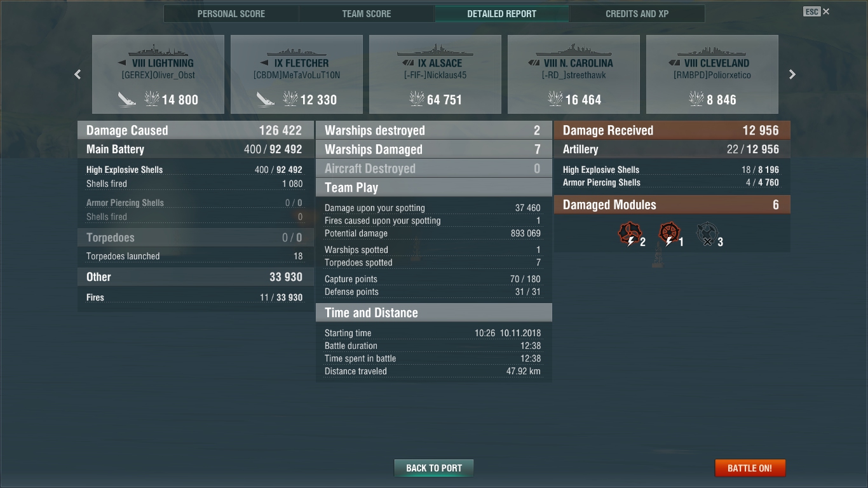The image size is (868, 488).
Task: Select the VIII Cleveland ship card
Action: point(712,74)
